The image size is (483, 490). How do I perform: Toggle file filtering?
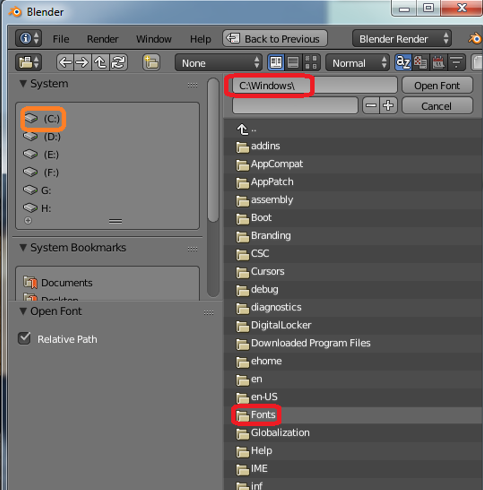[456, 62]
